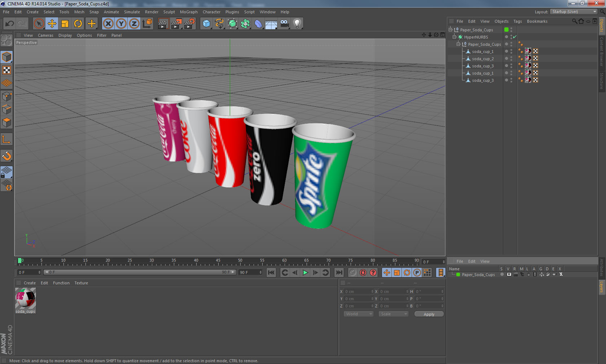
Task: Select the Scale tool
Action: click(x=65, y=24)
